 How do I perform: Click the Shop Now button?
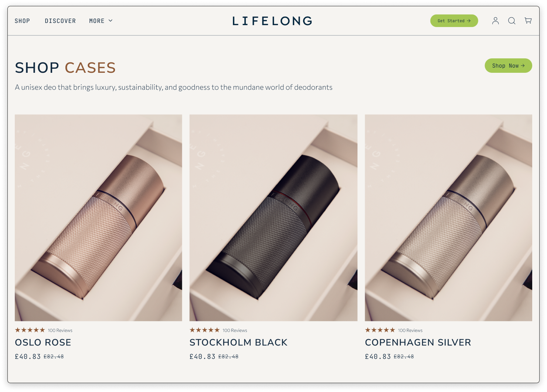click(x=508, y=65)
